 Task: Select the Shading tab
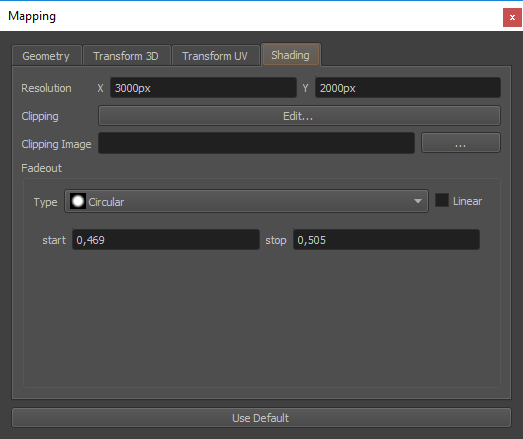click(291, 55)
